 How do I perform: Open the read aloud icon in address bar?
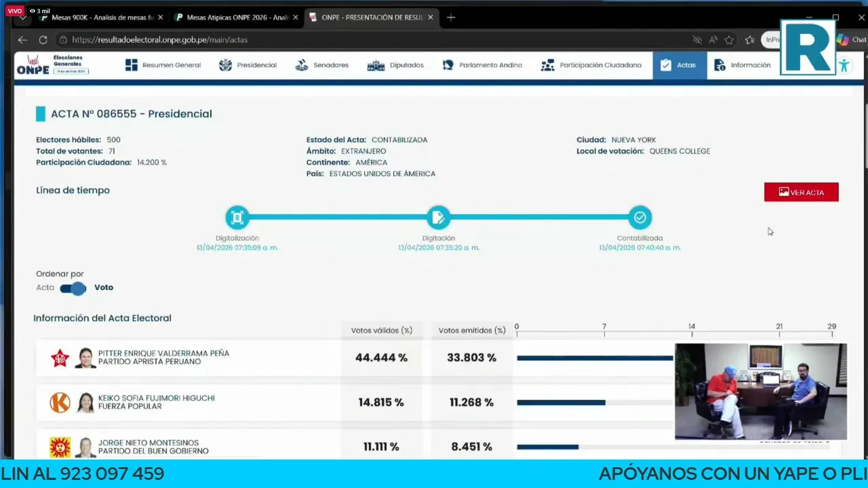[713, 40]
